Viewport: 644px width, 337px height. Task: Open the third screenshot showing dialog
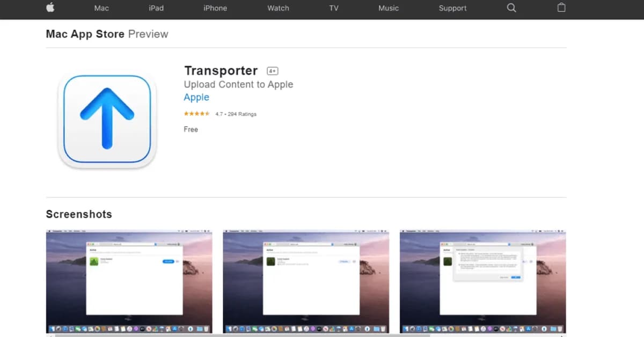(x=483, y=282)
